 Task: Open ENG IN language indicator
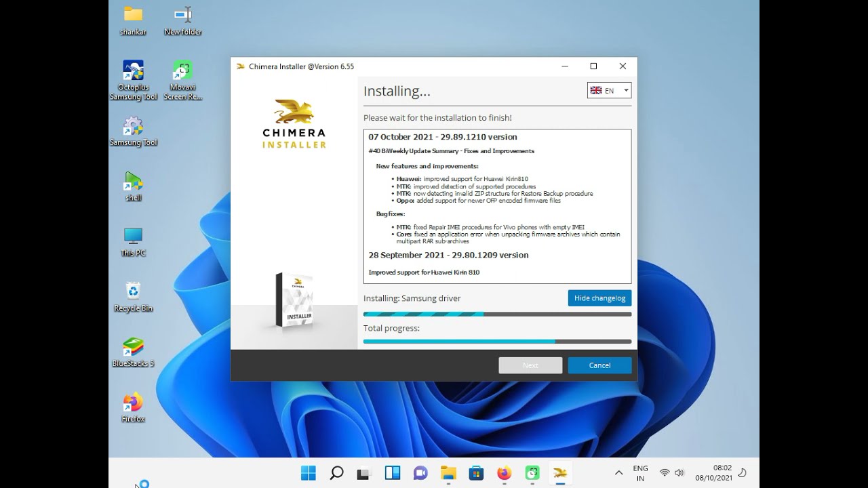640,473
